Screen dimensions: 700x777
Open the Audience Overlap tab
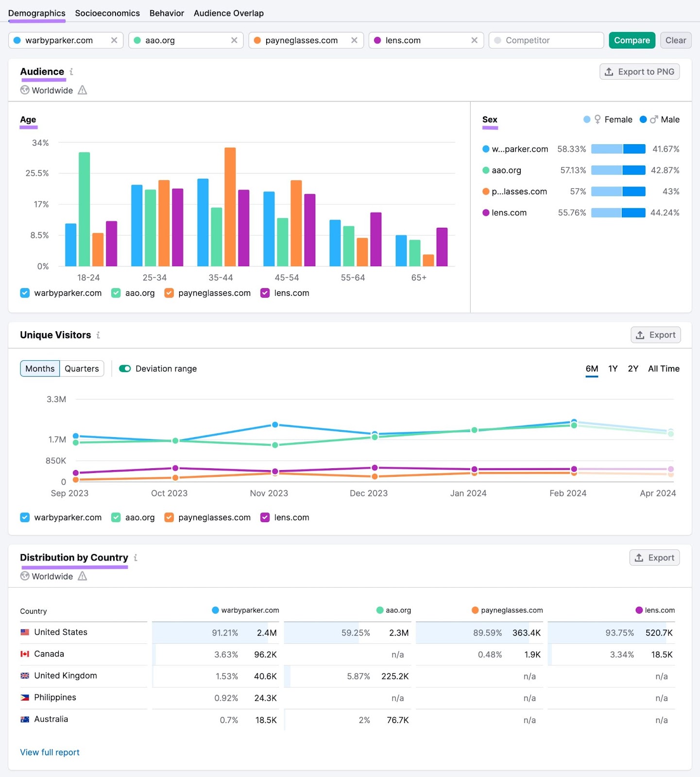click(x=228, y=13)
